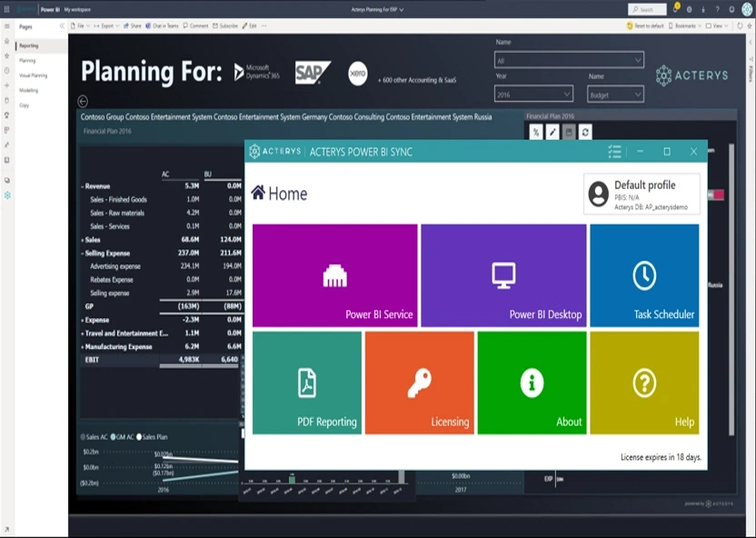
Task: Refresh the report visuals
Action: pyautogui.click(x=740, y=25)
